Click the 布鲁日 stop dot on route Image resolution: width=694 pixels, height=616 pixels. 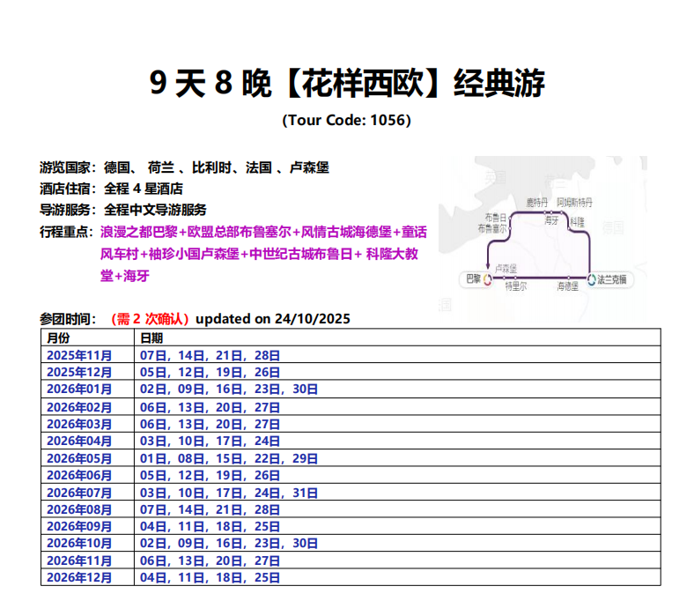click(x=511, y=217)
